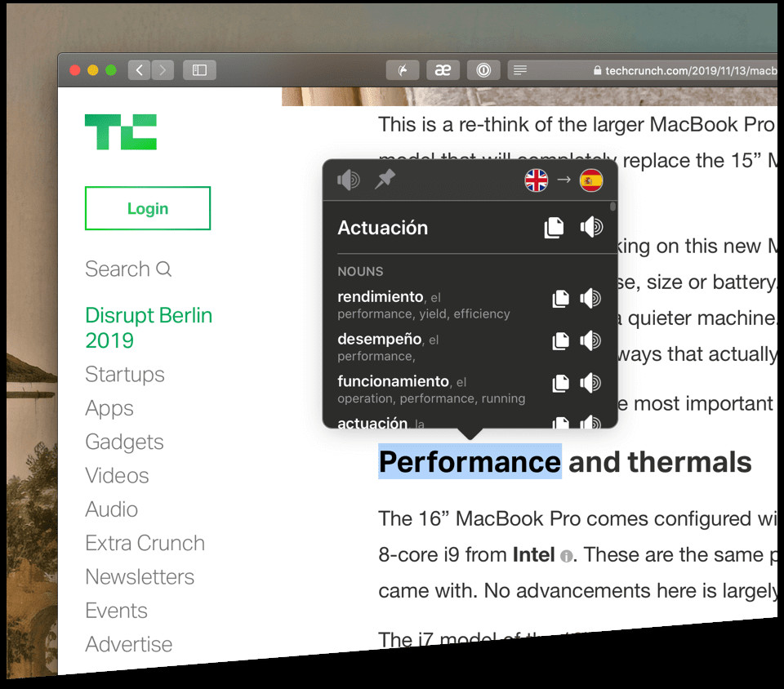Go to the Videos section
Viewport: 784px width, 689px height.
click(x=117, y=476)
